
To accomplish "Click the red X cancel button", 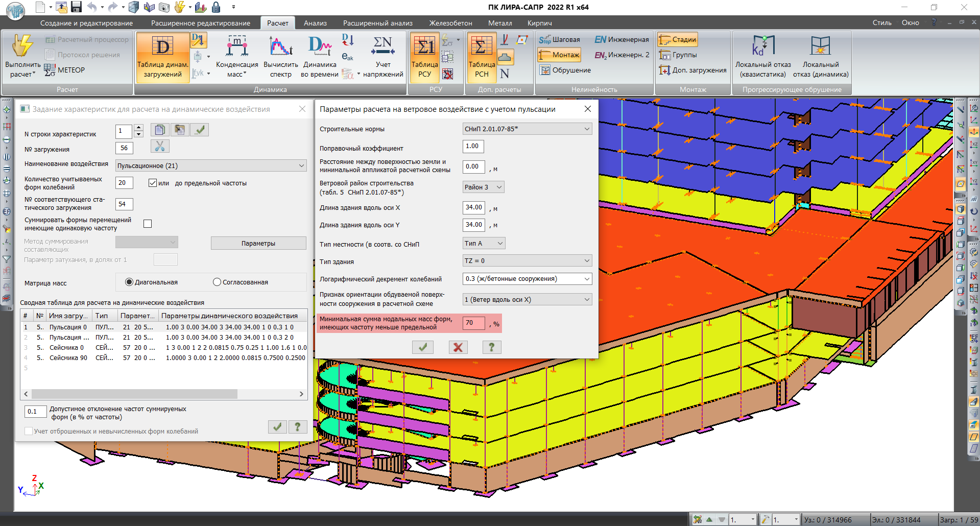I will click(x=458, y=347).
